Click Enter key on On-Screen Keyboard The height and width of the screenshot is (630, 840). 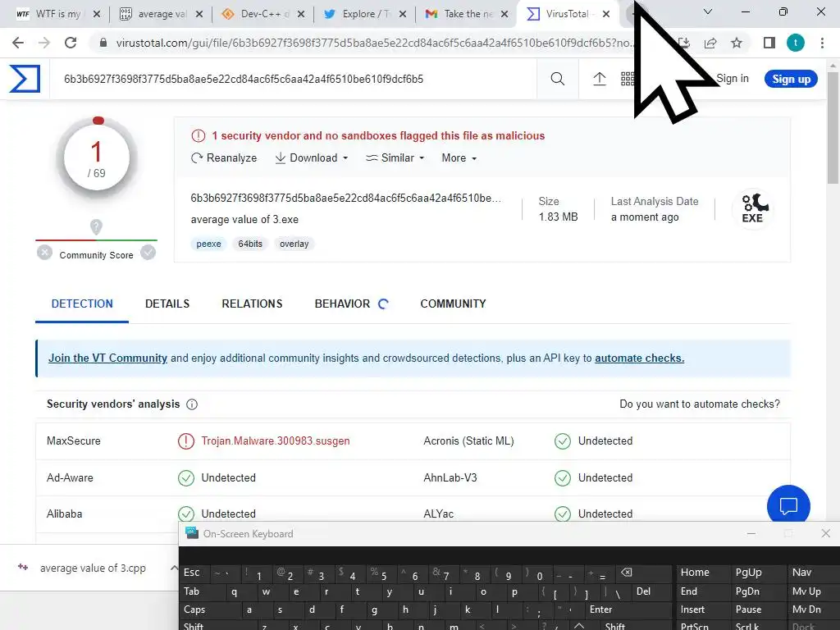pos(628,609)
